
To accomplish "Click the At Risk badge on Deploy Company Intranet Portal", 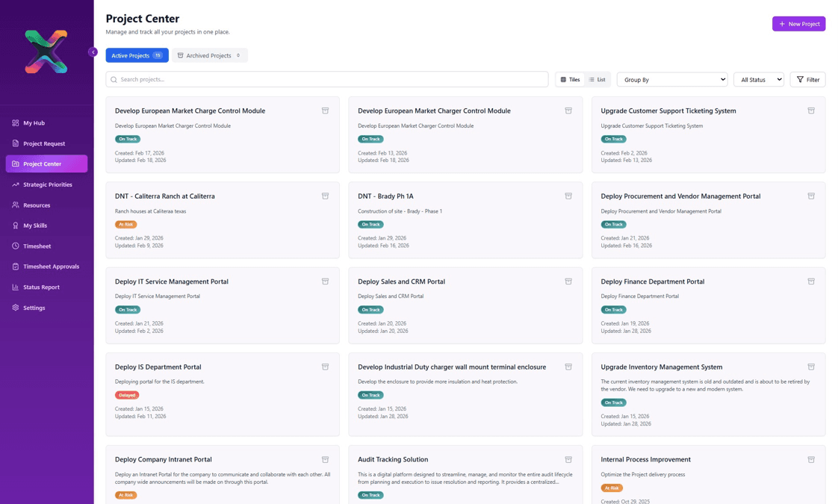I will tap(125, 494).
